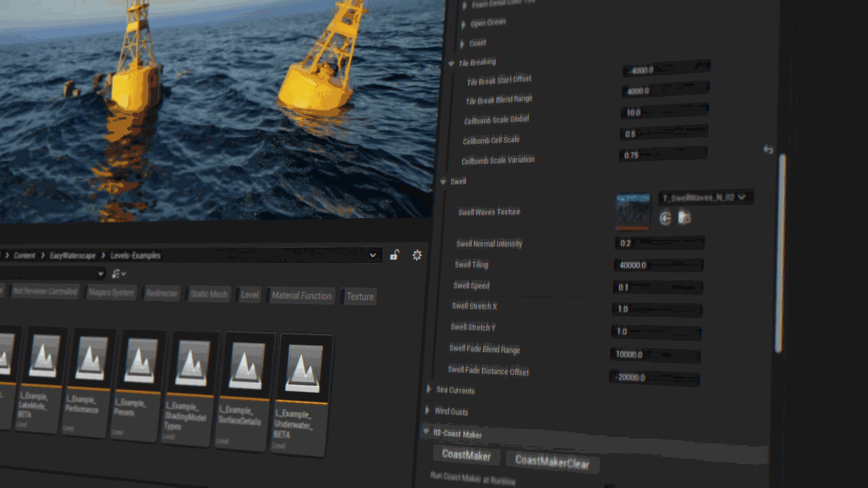Expand the Sea Currents section
The image size is (868, 488).
pyautogui.click(x=429, y=389)
